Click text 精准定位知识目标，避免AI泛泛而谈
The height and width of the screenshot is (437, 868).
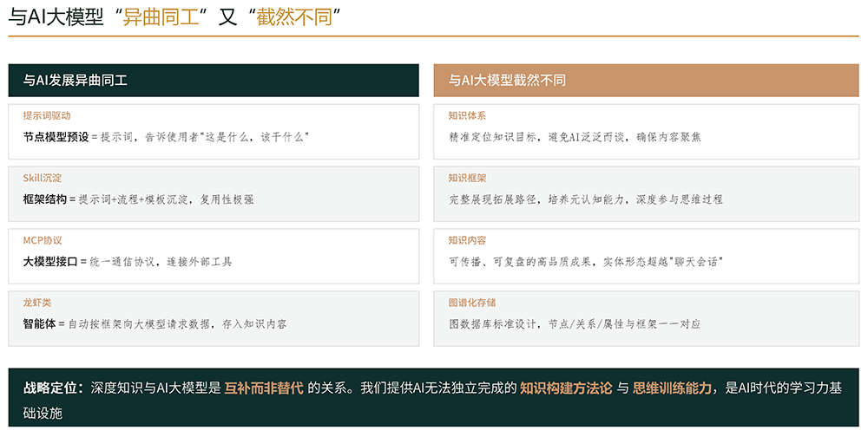(537, 137)
